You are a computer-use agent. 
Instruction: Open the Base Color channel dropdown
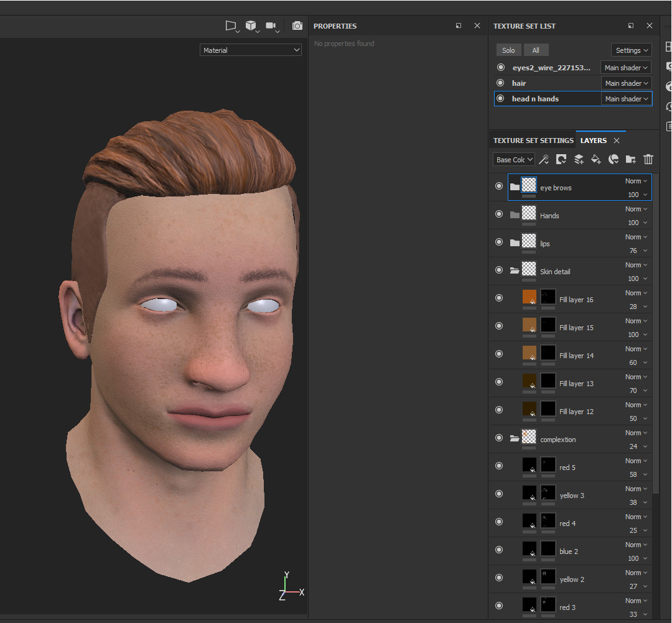[x=513, y=159]
